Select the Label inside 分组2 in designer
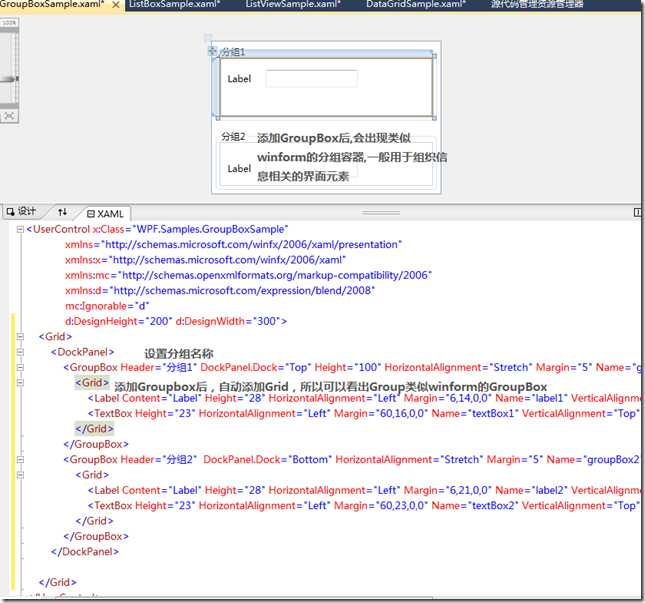This screenshot has width=645, height=603. pyautogui.click(x=239, y=169)
